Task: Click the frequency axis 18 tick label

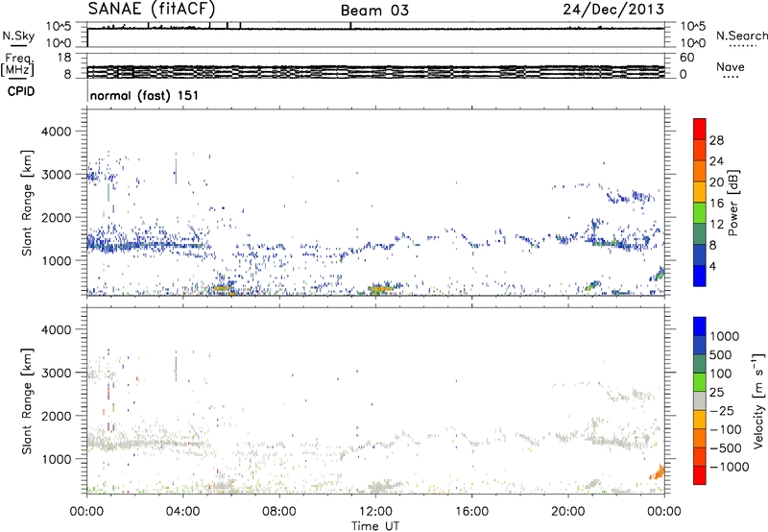Action: pos(64,58)
